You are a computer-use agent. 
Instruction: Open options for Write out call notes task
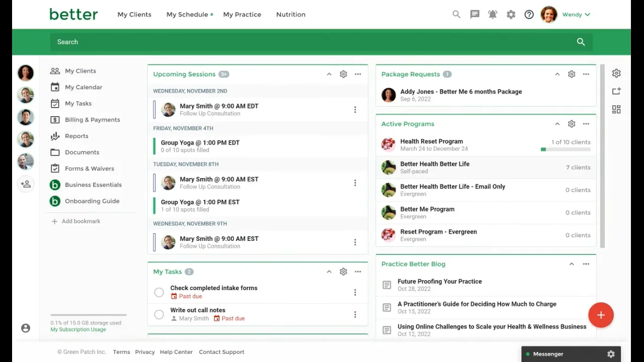[355, 314]
